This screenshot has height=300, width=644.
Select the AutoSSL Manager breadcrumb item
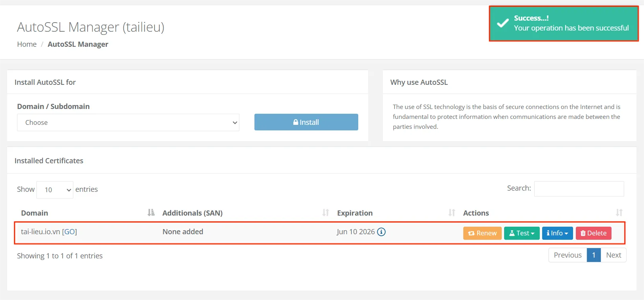tap(78, 44)
